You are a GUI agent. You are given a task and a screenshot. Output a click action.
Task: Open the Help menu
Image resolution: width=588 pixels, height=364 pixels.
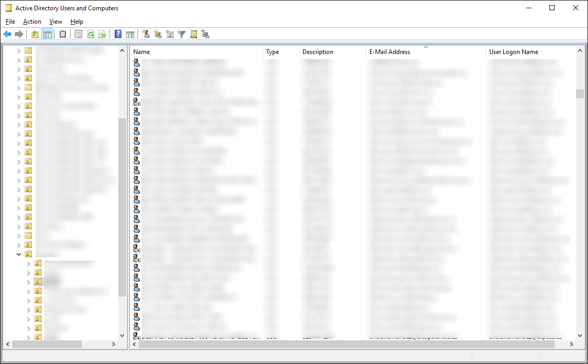[x=77, y=22]
